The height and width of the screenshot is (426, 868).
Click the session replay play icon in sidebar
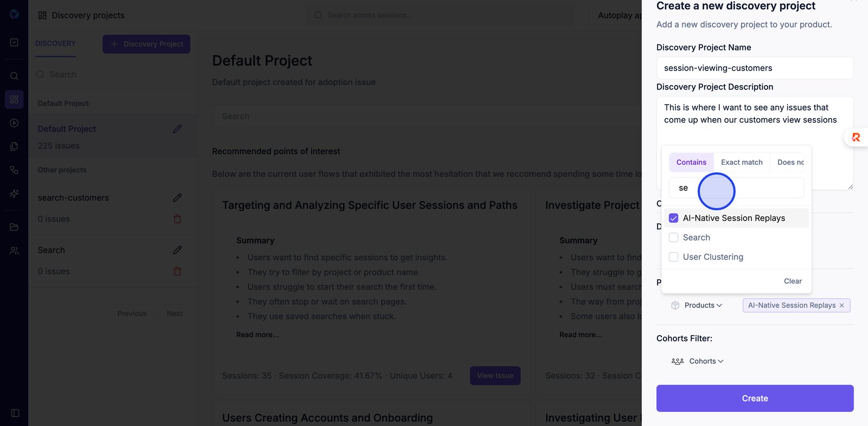[14, 123]
